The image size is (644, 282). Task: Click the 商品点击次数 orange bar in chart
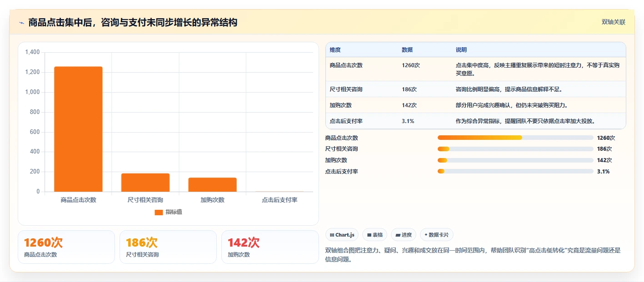(x=78, y=129)
